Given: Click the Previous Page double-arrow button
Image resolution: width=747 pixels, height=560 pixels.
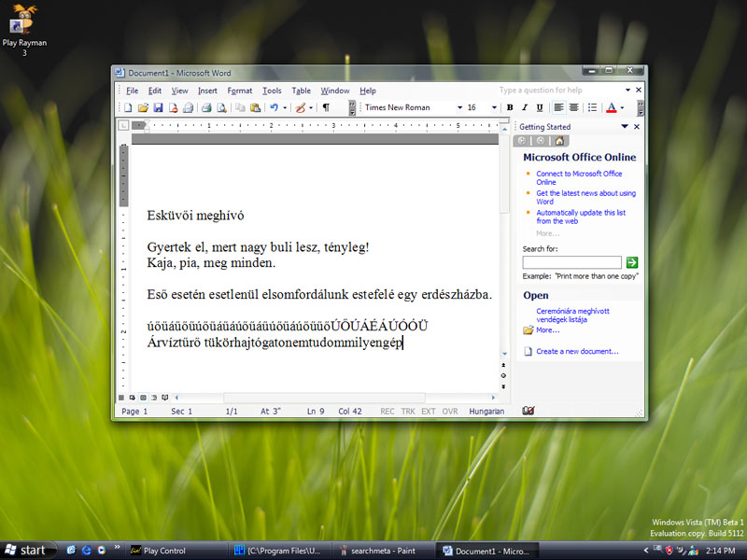Looking at the screenshot, I should pos(503,365).
